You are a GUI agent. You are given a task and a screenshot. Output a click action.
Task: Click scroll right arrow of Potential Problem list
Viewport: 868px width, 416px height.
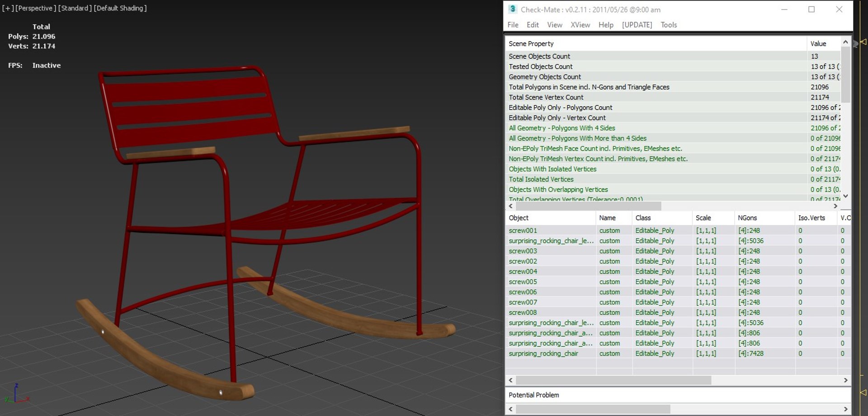point(845,409)
